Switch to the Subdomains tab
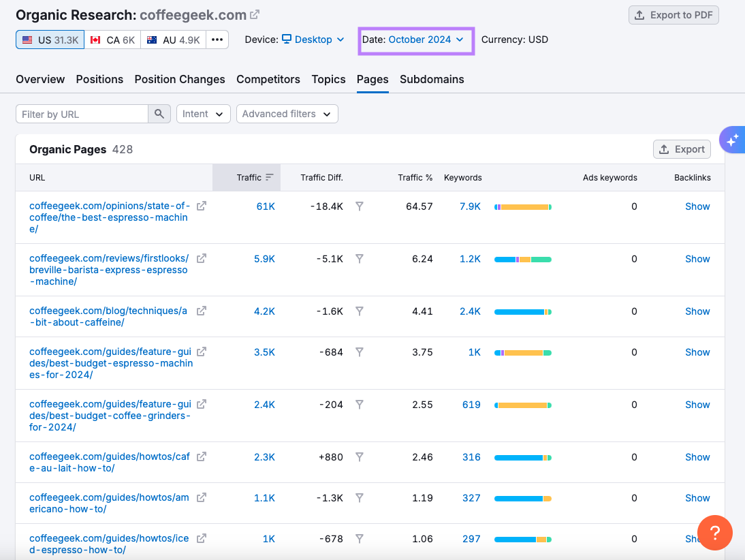The height and width of the screenshot is (560, 745). click(x=432, y=79)
